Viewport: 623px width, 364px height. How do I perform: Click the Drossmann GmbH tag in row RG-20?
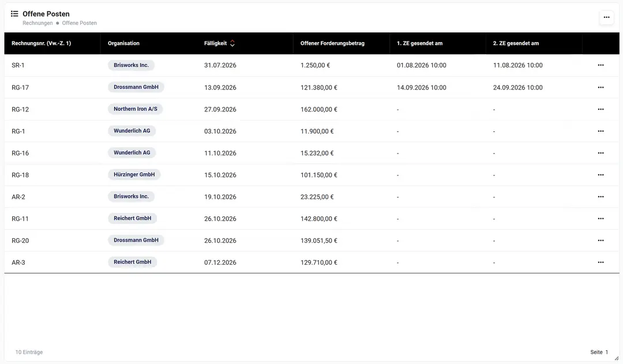click(136, 240)
